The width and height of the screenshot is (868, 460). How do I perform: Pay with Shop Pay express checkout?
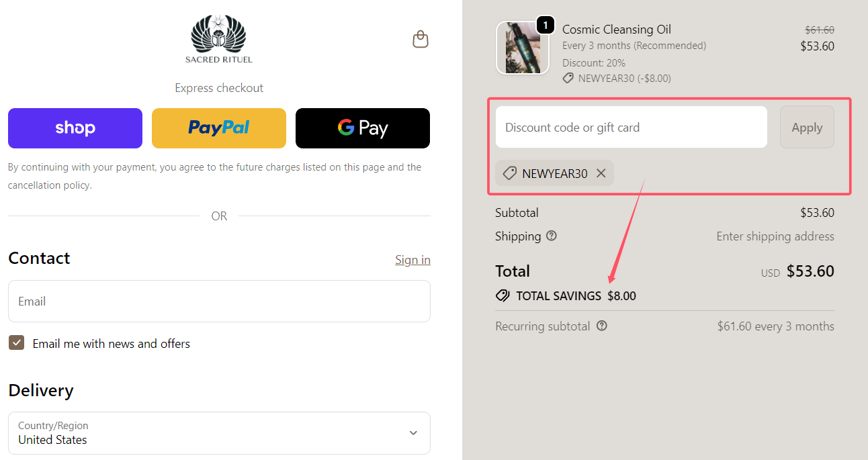(x=75, y=128)
